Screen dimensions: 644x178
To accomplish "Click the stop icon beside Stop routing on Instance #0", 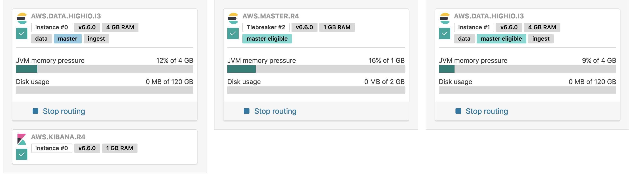I will [35, 111].
